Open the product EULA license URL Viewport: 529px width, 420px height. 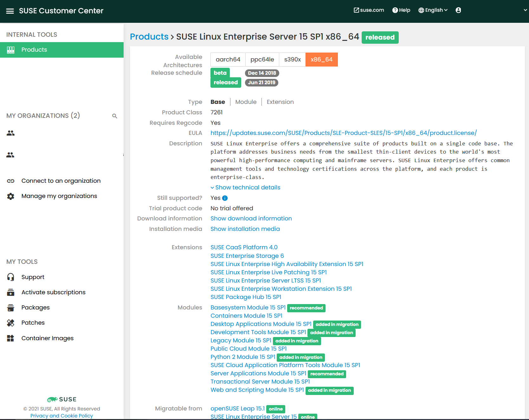[x=344, y=133]
